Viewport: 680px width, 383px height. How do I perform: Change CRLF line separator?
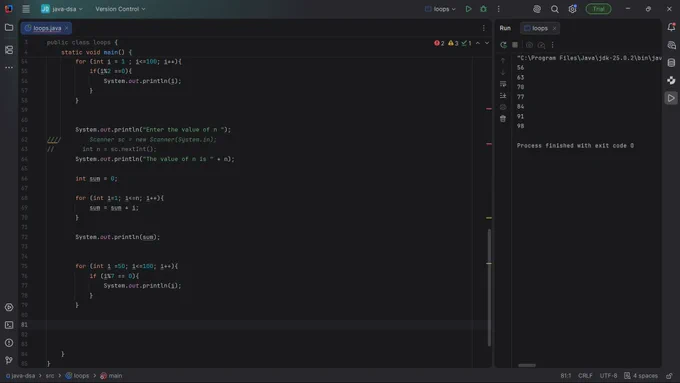[x=585, y=376]
